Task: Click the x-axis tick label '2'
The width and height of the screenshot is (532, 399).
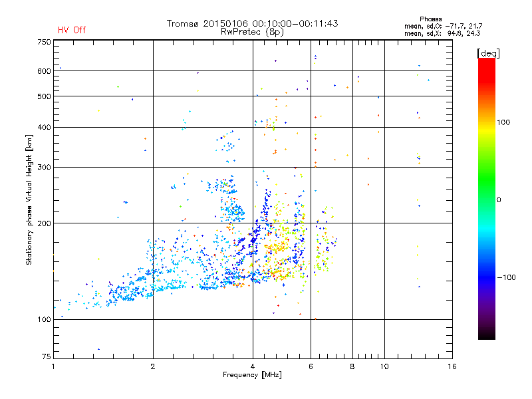Action: click(x=153, y=366)
